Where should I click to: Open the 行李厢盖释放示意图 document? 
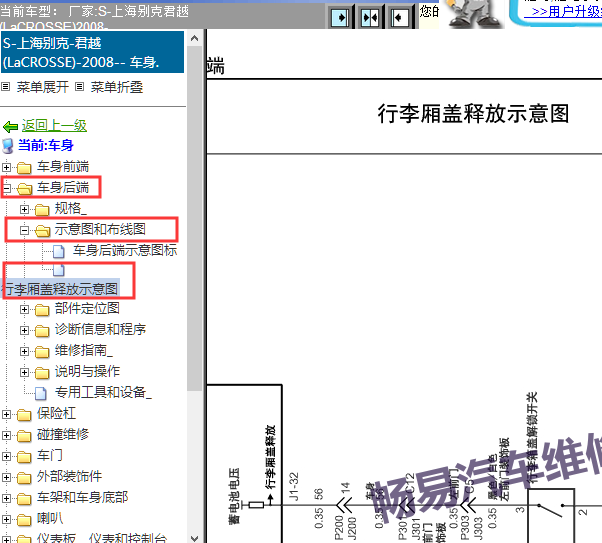pos(61,289)
